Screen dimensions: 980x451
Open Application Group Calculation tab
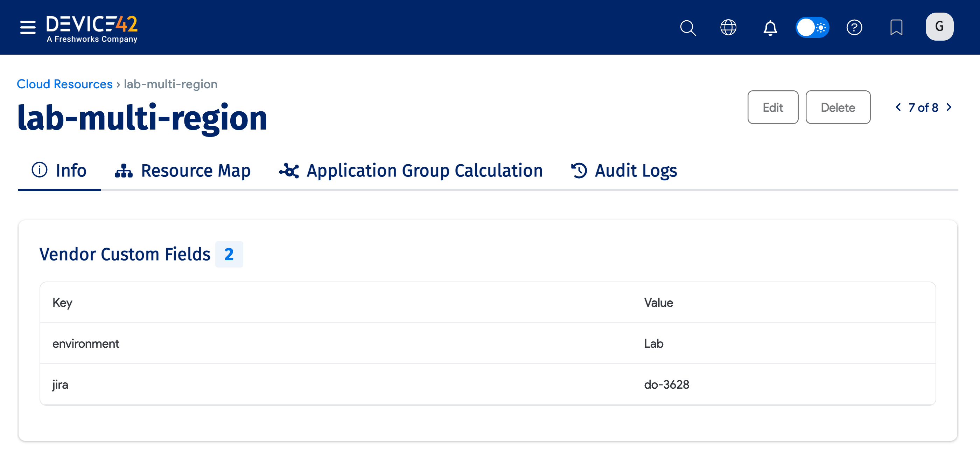[x=411, y=171]
